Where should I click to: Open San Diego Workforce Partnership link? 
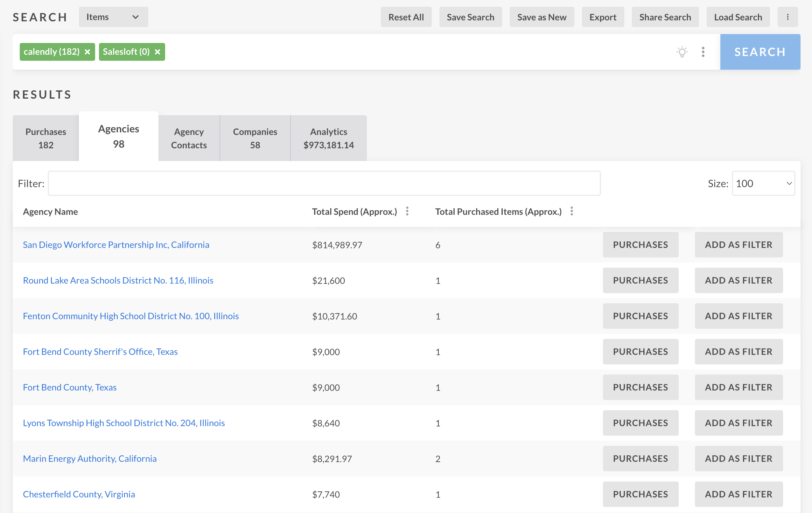pyautogui.click(x=116, y=245)
